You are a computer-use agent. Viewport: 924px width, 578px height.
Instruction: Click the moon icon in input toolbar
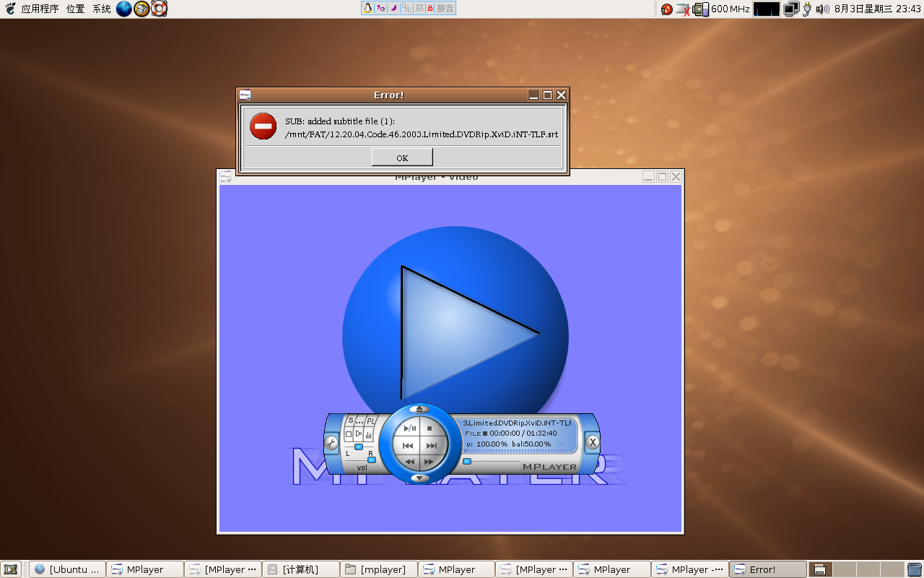click(393, 8)
